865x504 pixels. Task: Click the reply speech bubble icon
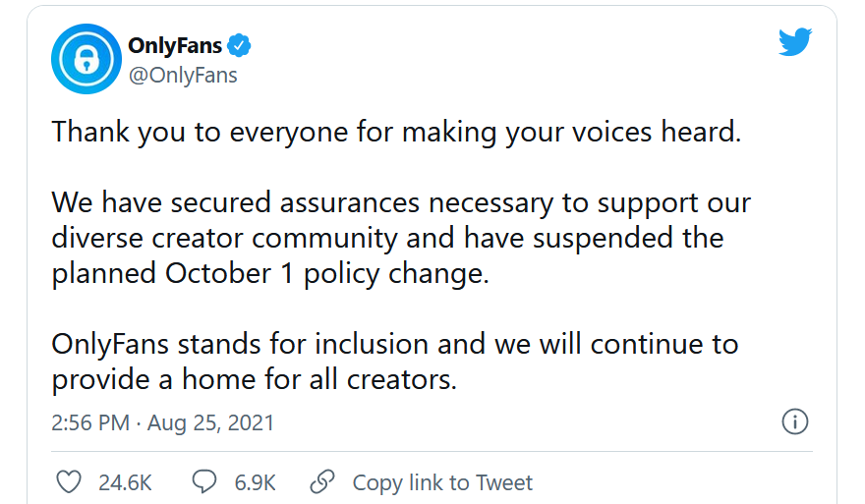click(204, 481)
